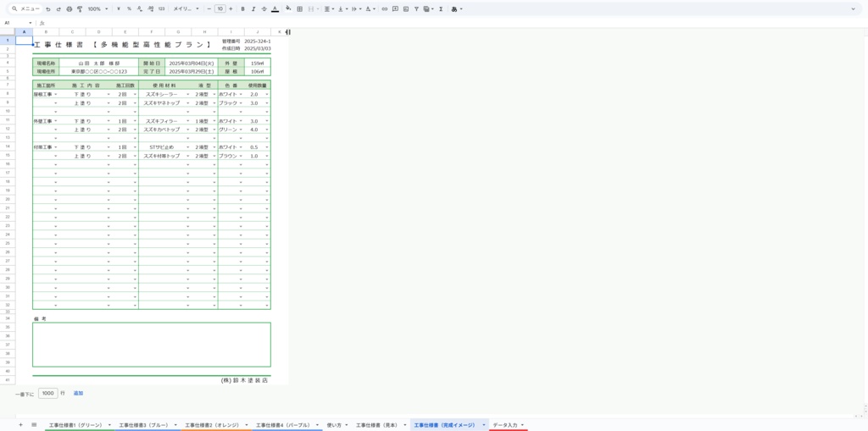This screenshot has height=431, width=868.
Task: Toggle bold formatting
Action: (x=243, y=8)
